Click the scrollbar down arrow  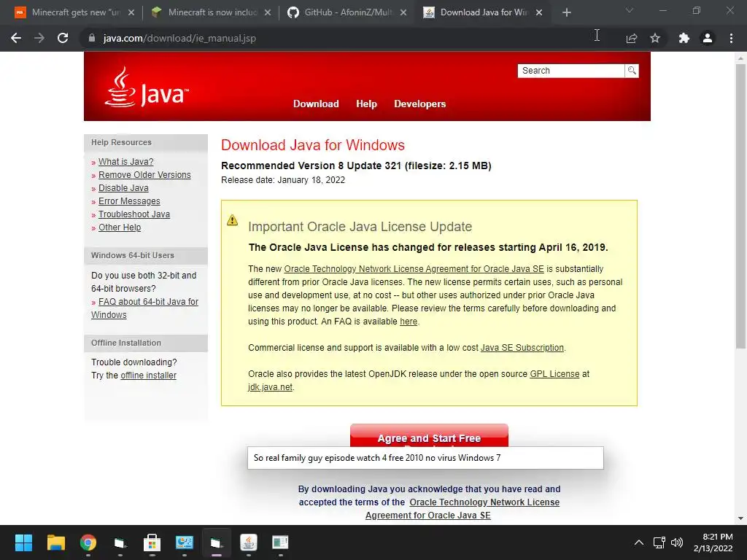(x=740, y=518)
